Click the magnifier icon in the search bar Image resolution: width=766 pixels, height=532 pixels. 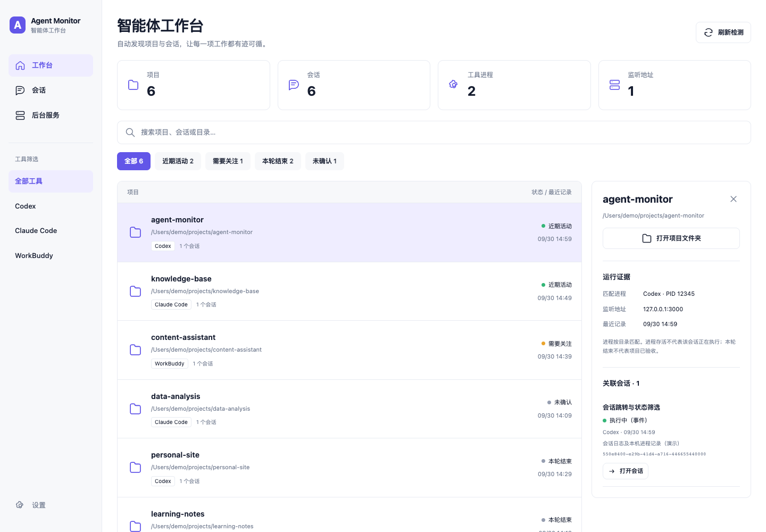pos(130,132)
